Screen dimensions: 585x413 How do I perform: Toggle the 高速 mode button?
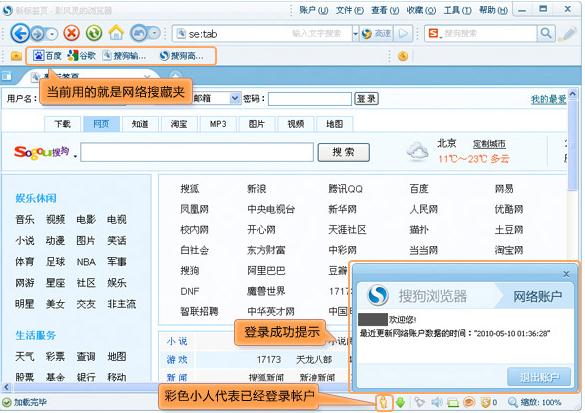[376, 34]
